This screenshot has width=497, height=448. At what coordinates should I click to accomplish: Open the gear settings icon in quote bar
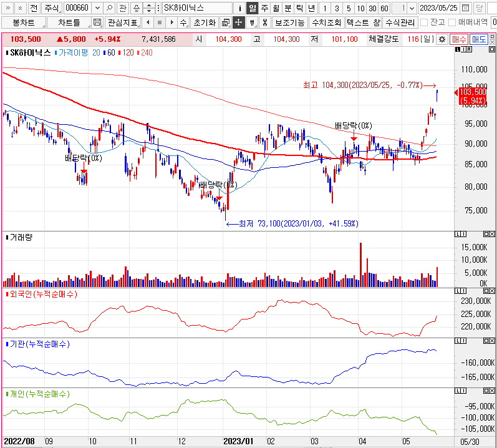(442, 39)
